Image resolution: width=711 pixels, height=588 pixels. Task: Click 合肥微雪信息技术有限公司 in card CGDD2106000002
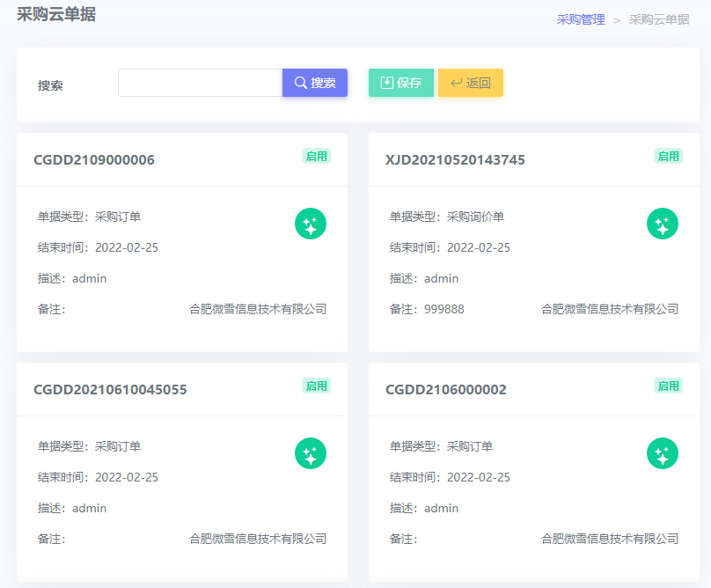click(x=610, y=539)
